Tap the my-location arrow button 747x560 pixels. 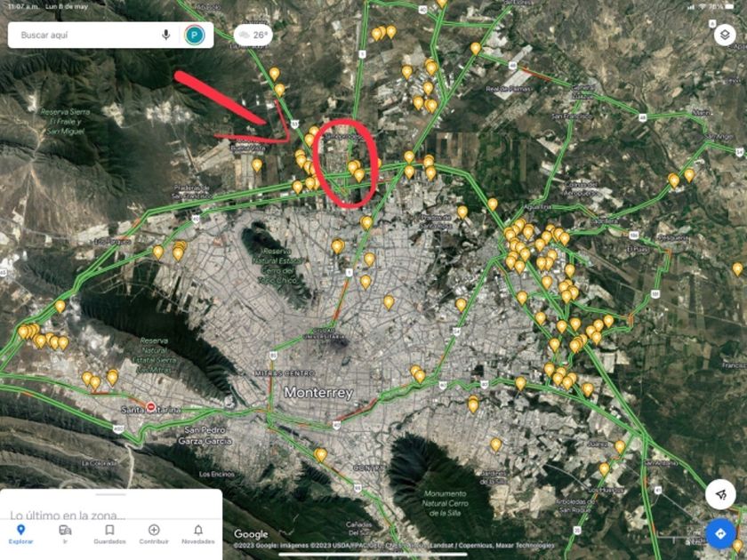coord(720,495)
